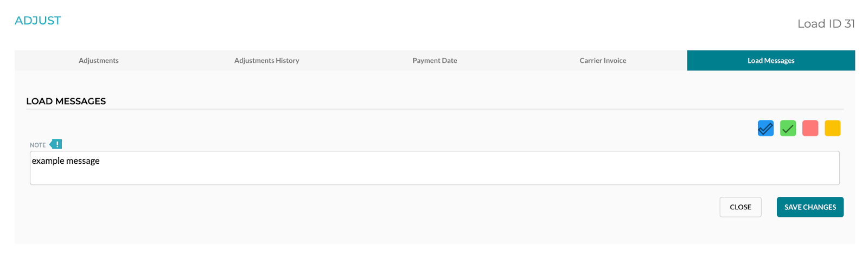This screenshot has width=868, height=257.
Task: View the Carrier Invoice tab
Action: coord(603,61)
